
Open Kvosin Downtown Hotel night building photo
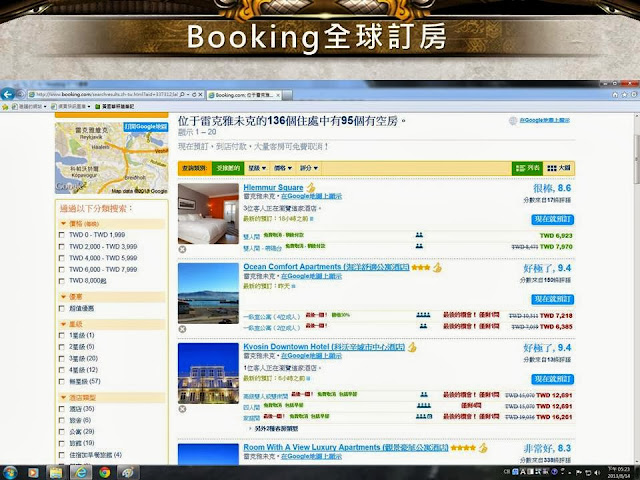208,373
